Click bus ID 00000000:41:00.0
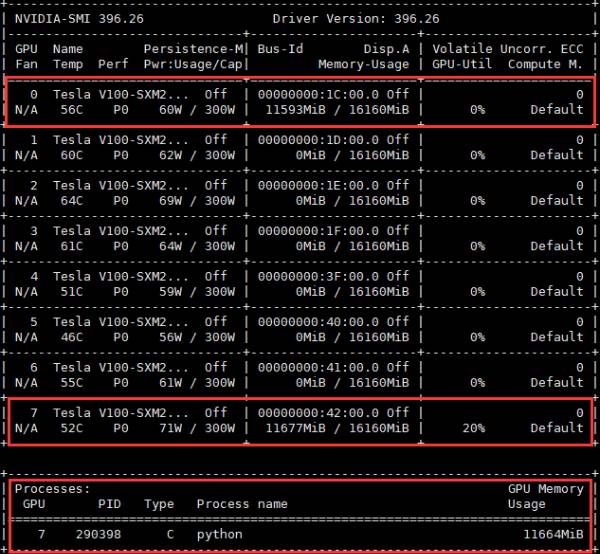This screenshot has width=600, height=554. 318,368
